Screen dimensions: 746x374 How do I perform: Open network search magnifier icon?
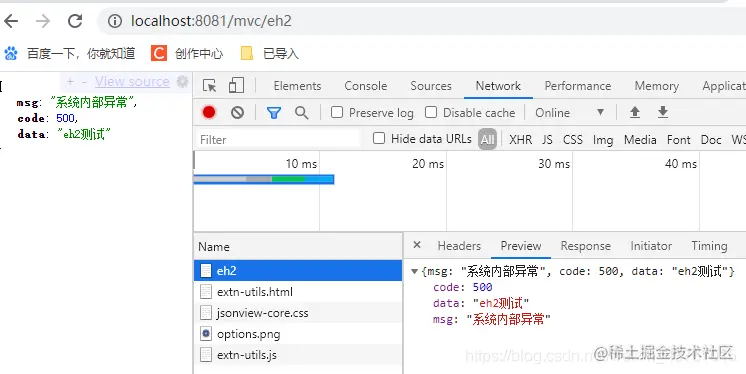[301, 113]
